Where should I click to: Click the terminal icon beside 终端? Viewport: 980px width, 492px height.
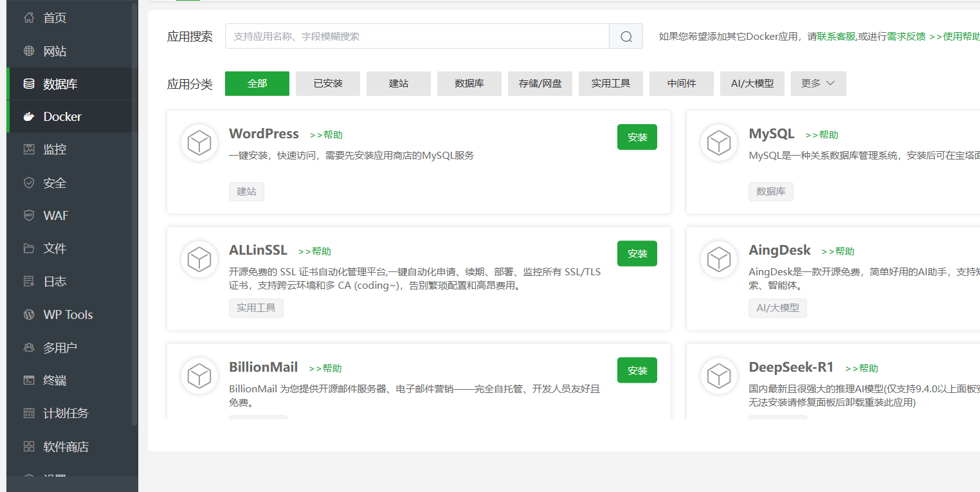29,380
